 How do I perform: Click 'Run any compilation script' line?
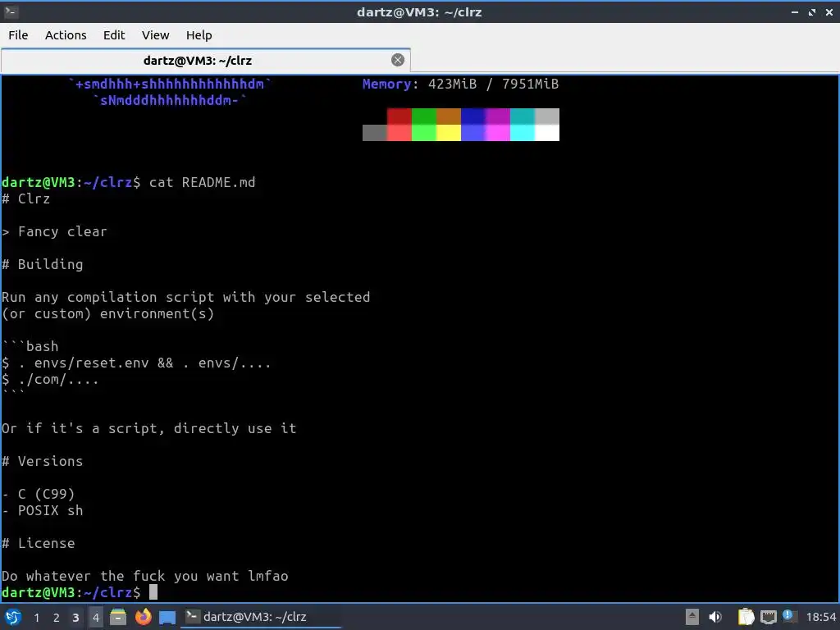[186, 297]
